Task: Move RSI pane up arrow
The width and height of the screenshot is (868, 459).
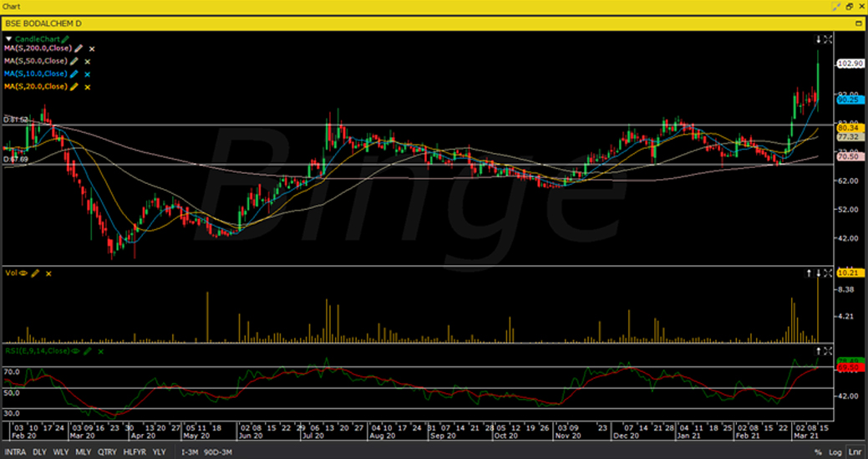Action: point(818,351)
